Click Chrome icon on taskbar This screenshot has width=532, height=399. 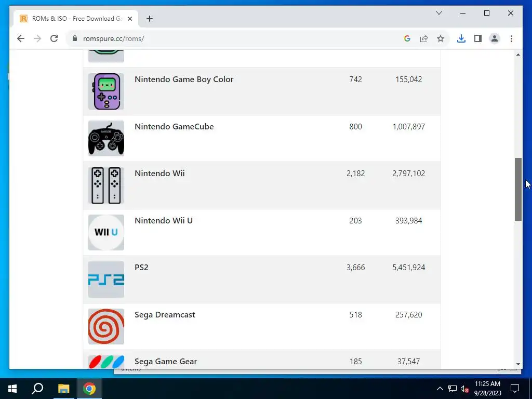[89, 389]
